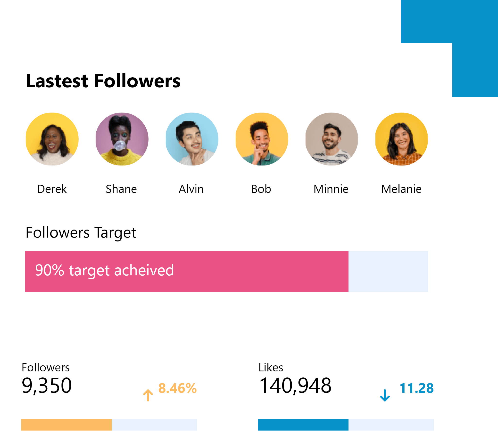Click Melanie's avatar photo
Screen dimensions: 498x448
click(x=402, y=139)
